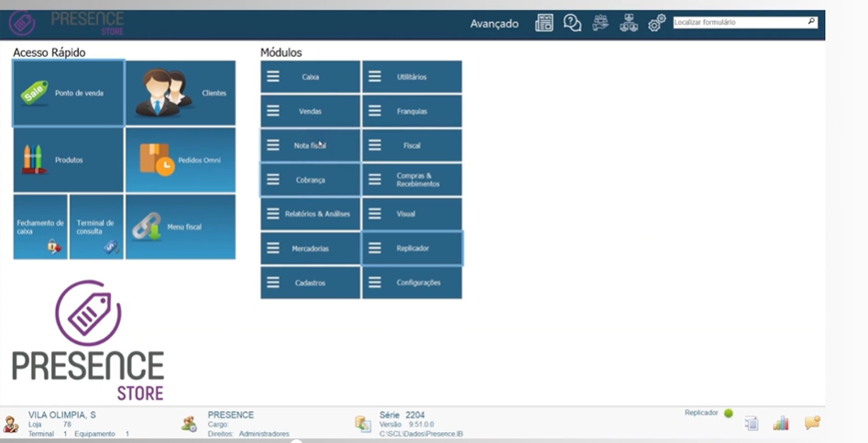Open the Ponto de venda tile
This screenshot has height=443, width=868.
tap(69, 93)
